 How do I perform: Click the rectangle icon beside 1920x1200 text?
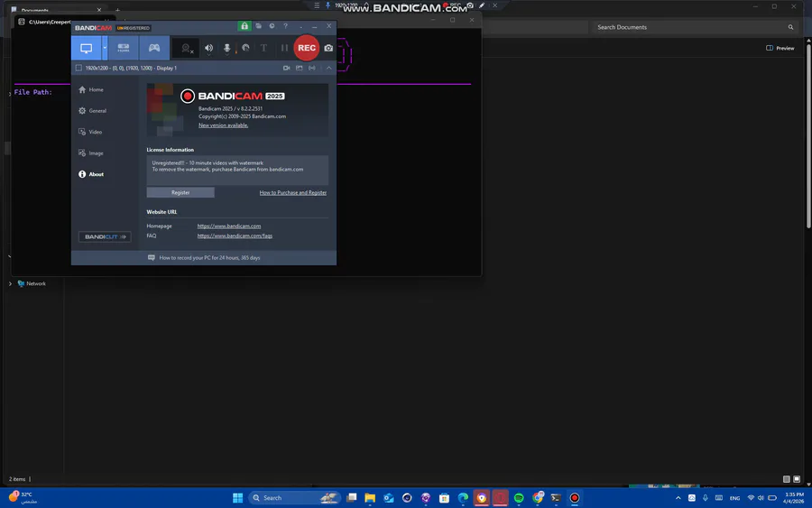click(78, 68)
